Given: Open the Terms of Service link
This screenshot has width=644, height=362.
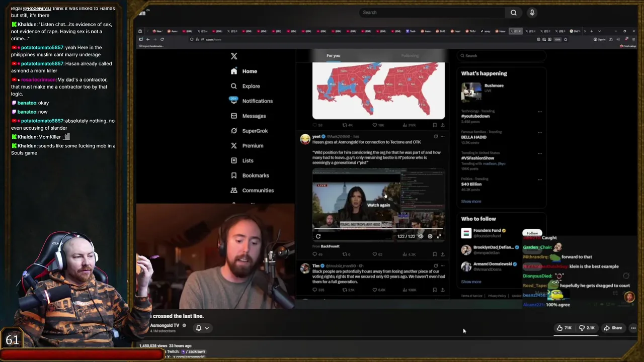Looking at the screenshot, I should click(x=471, y=296).
